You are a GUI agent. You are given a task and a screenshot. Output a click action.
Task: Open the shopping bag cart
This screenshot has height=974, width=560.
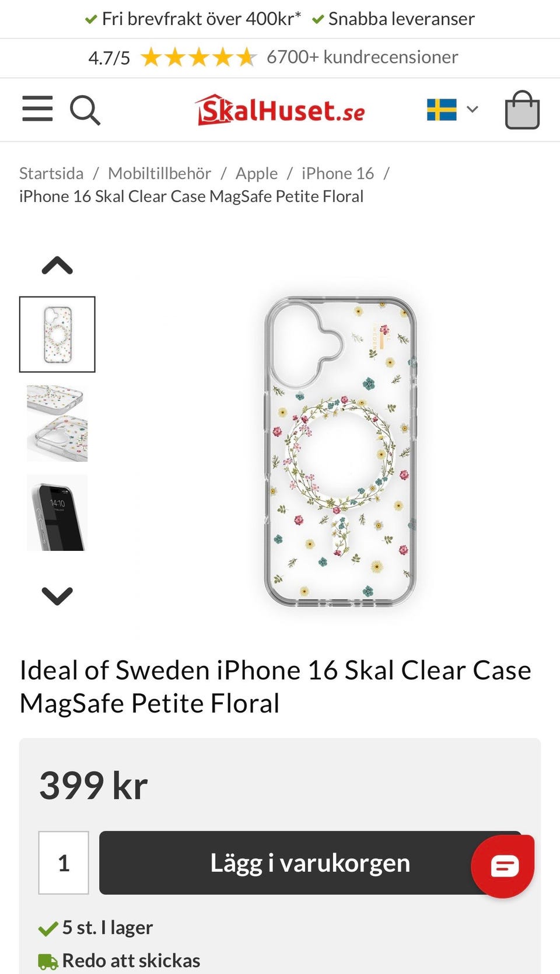click(x=521, y=110)
